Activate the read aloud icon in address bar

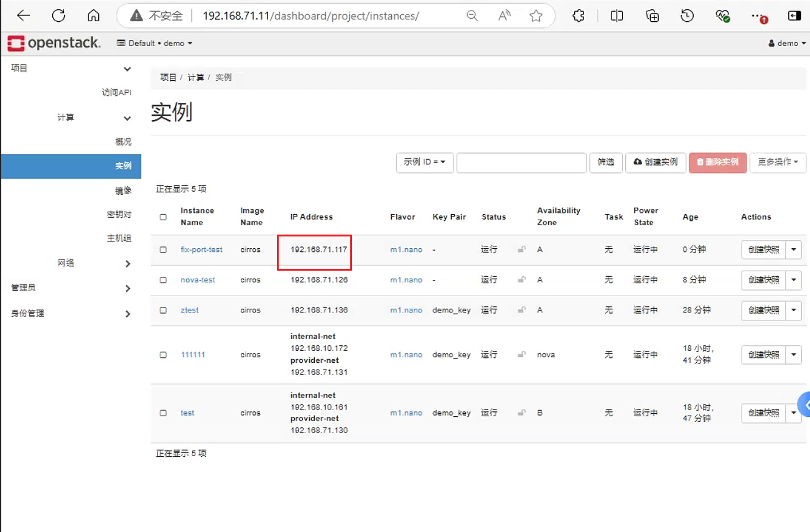(x=505, y=16)
